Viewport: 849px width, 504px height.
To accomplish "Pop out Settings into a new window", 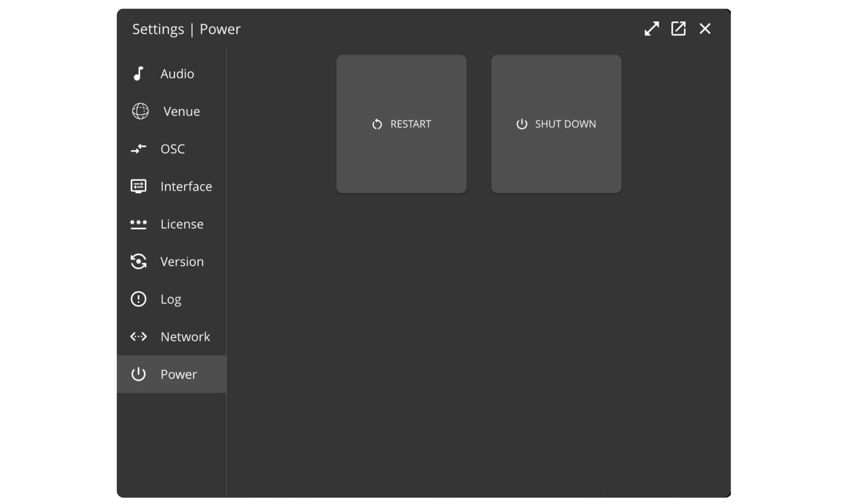I will pyautogui.click(x=678, y=29).
